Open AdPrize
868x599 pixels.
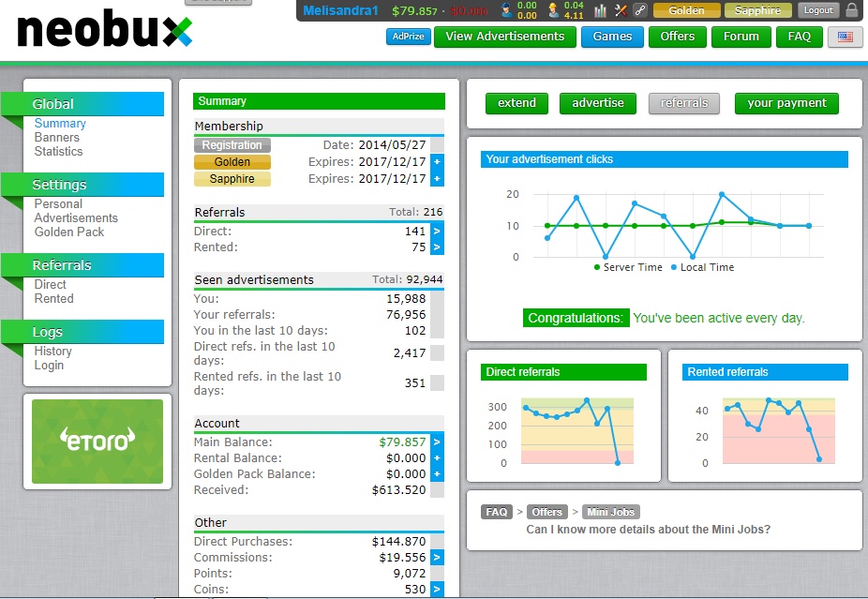point(408,37)
